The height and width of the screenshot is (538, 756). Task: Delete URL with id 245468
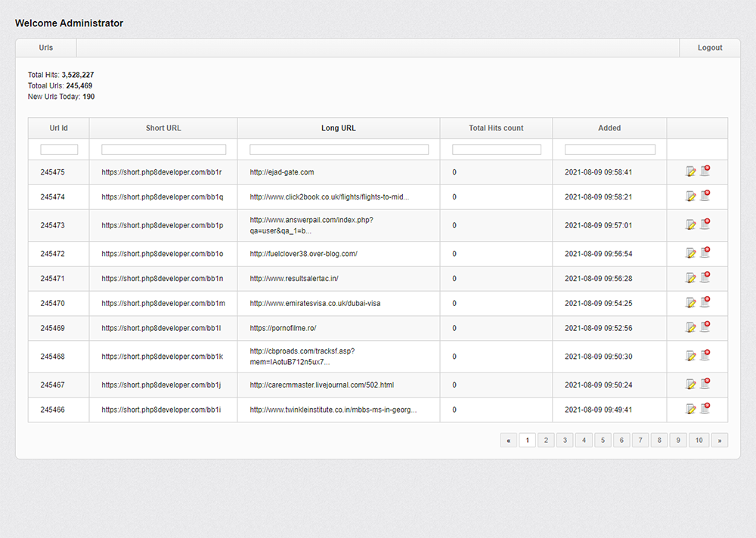[705, 355]
